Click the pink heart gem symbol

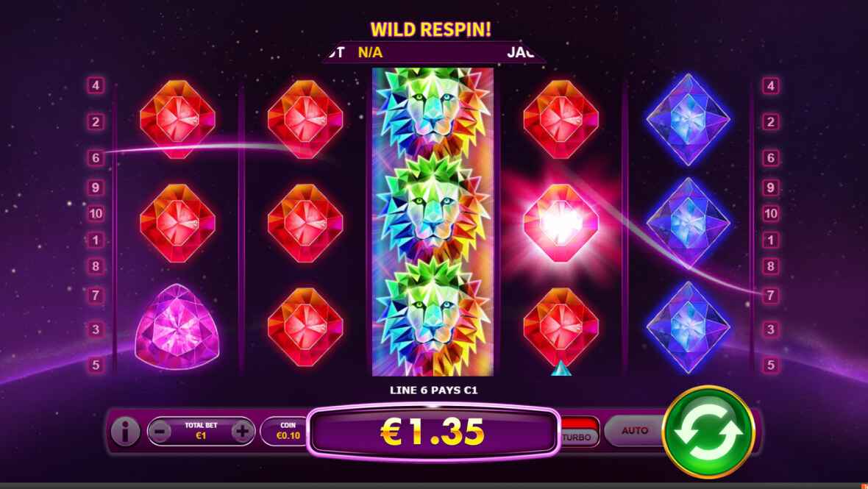tap(177, 327)
